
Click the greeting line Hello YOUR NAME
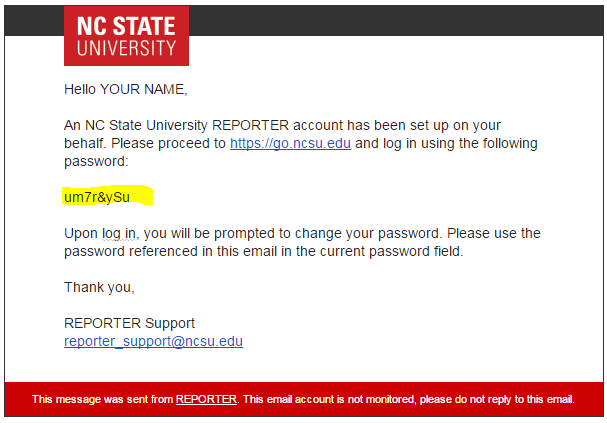125,89
